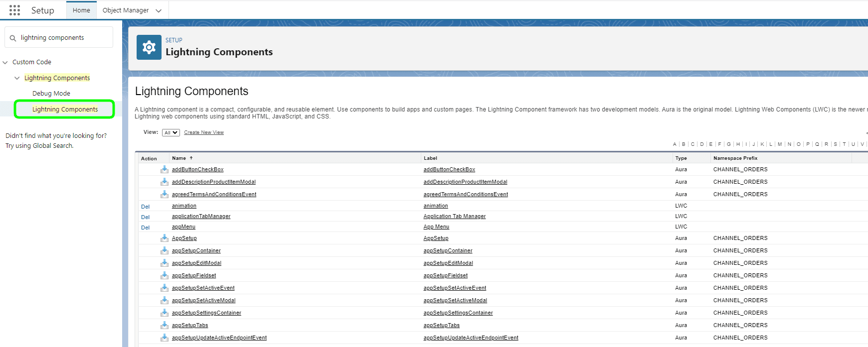The image size is (868, 347).
Task: Open the View dropdown set to All
Action: pos(171,132)
